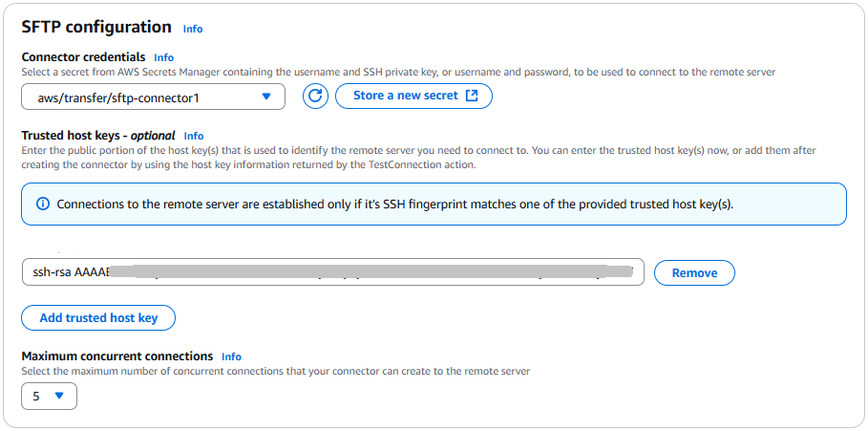868x431 pixels.
Task: Click the external-link icon beside Store a new secret
Action: coord(472,96)
